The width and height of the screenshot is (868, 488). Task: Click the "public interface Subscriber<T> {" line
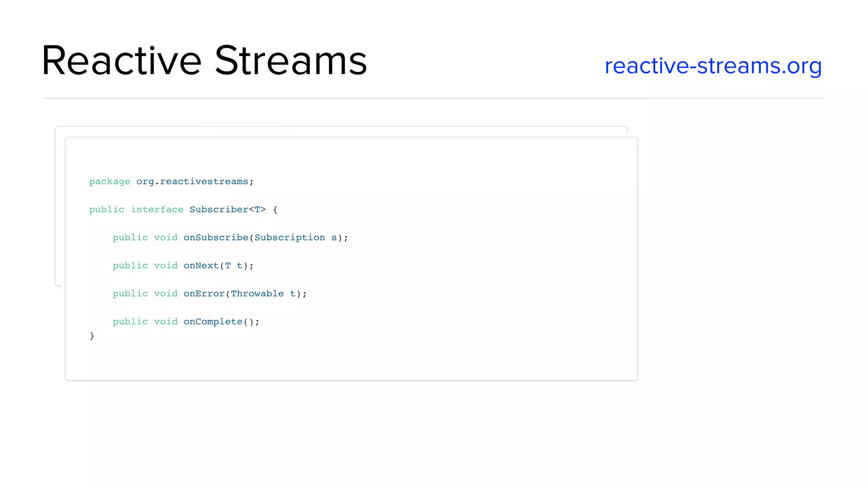click(x=183, y=210)
